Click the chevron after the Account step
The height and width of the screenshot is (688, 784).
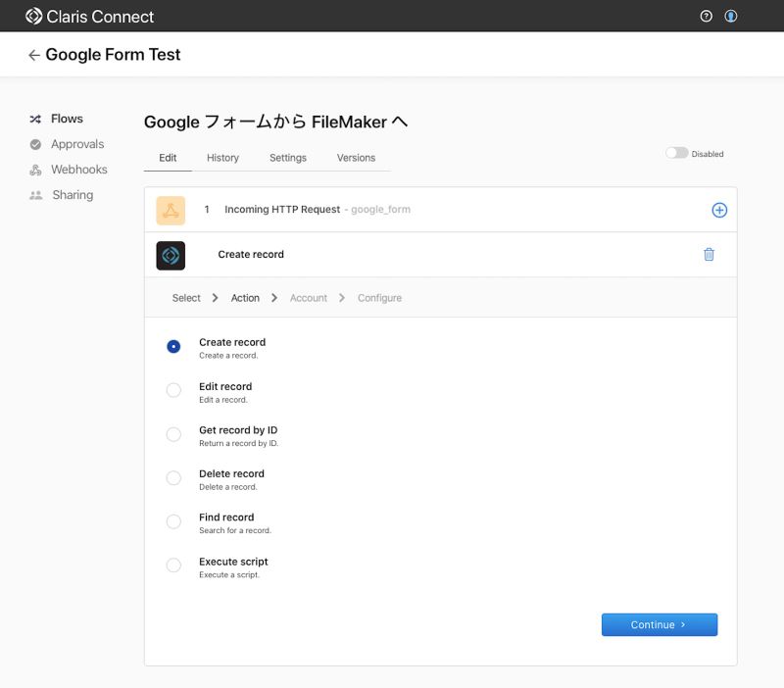(x=341, y=298)
